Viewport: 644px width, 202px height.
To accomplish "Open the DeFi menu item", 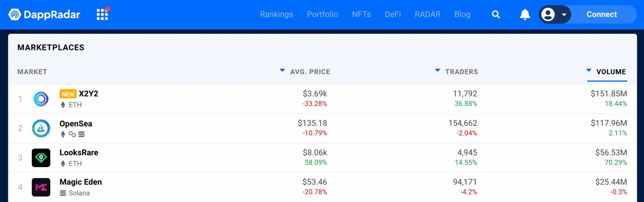I will point(393,14).
